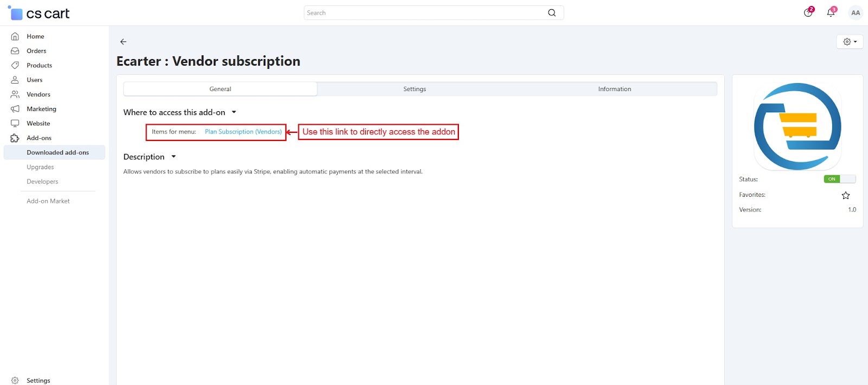Switch to the General tab
This screenshot has height=385, width=868.
click(x=220, y=89)
